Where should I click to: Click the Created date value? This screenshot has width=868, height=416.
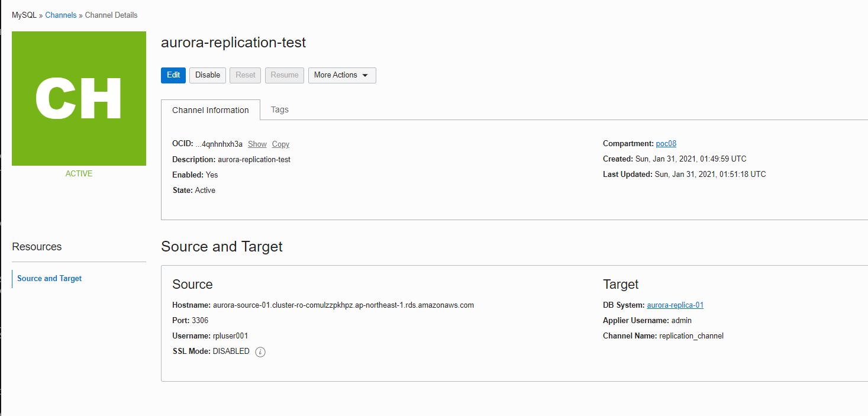pos(690,159)
